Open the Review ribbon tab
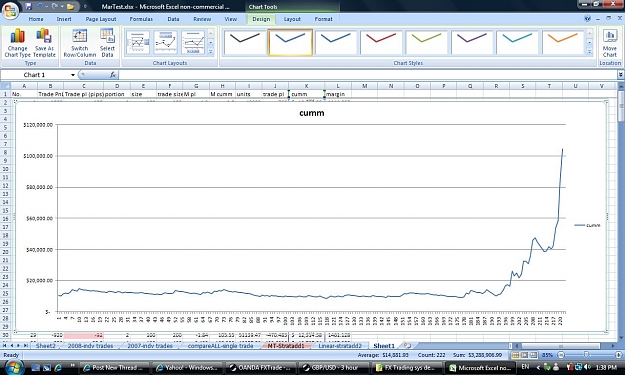 (x=202, y=19)
